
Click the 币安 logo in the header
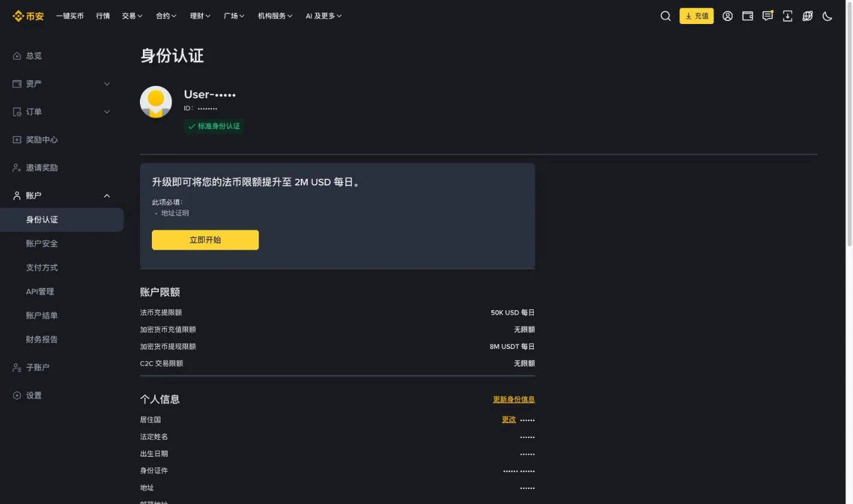click(28, 16)
